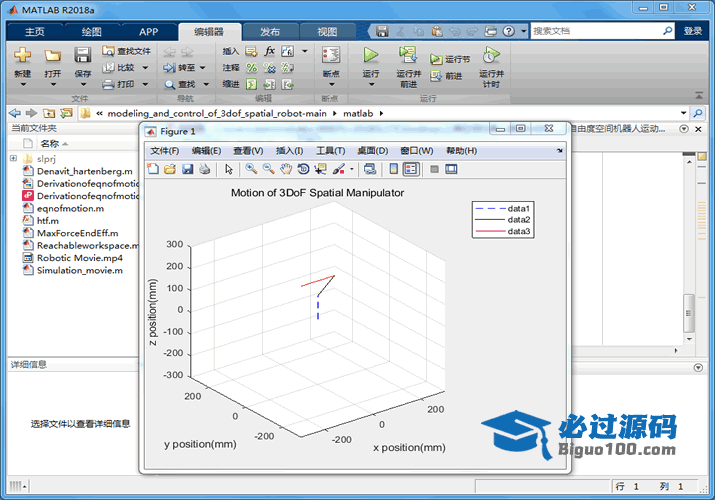The width and height of the screenshot is (715, 500).
Task: Toggle Show Plot Tools and Dock Figure
Action: [x=451, y=169]
